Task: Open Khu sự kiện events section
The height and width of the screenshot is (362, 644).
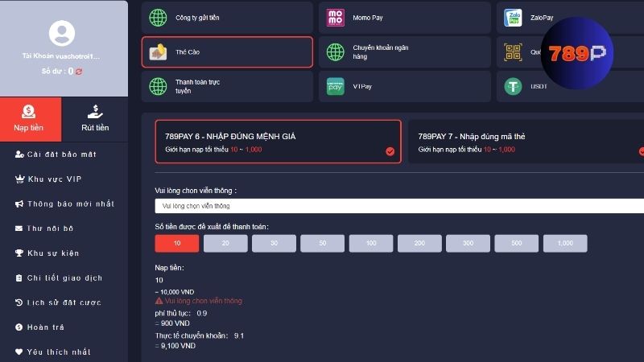Action: (53, 253)
